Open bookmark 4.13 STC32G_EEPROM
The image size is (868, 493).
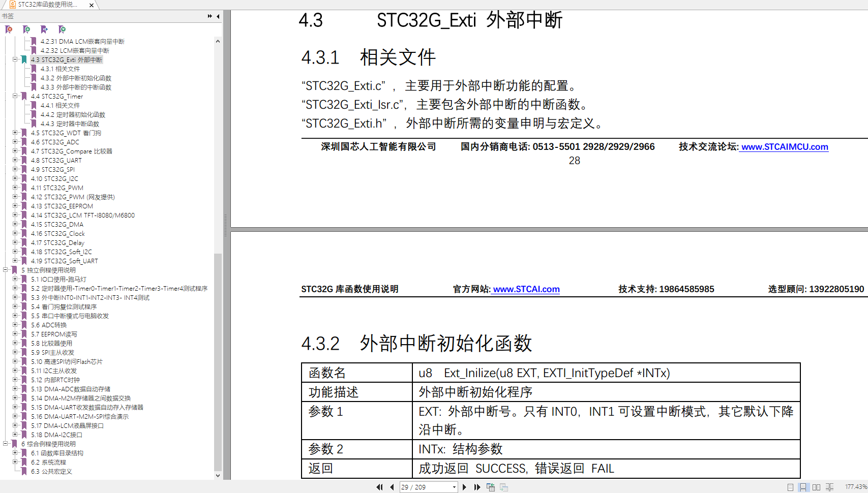point(62,206)
